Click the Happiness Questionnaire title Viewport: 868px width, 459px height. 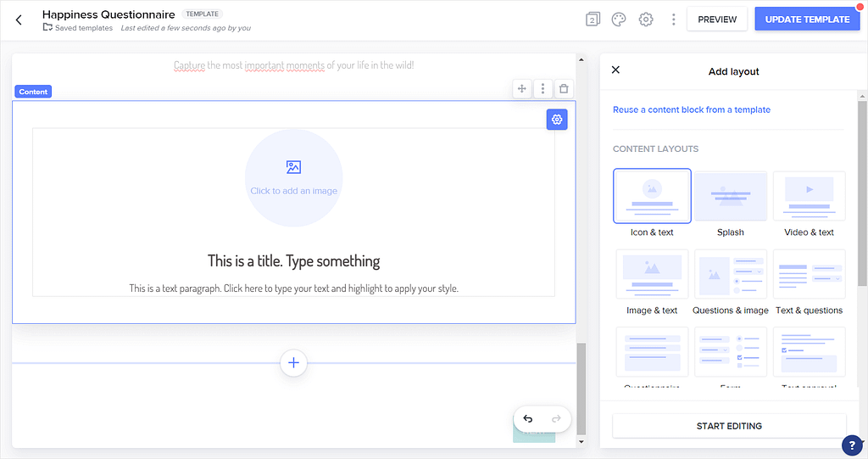[108, 14]
